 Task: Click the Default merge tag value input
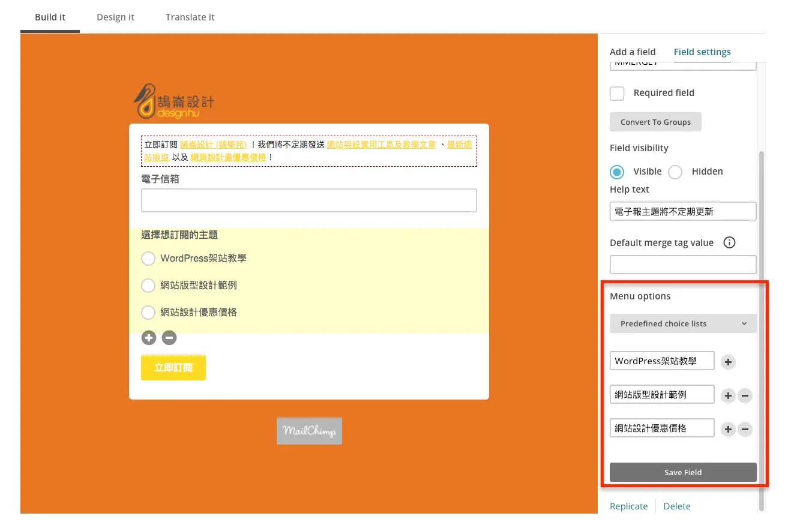pos(683,265)
